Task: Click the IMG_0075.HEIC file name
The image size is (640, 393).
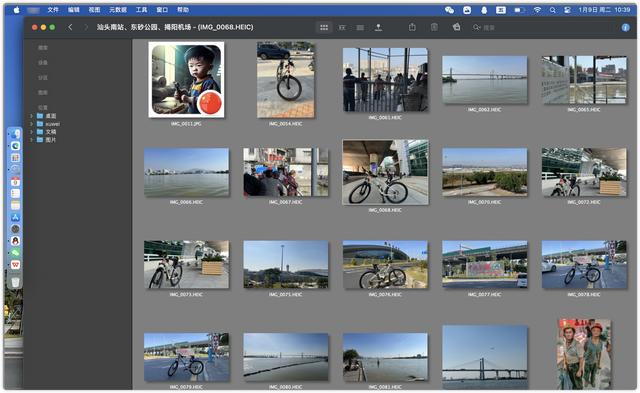Action: click(x=285, y=294)
